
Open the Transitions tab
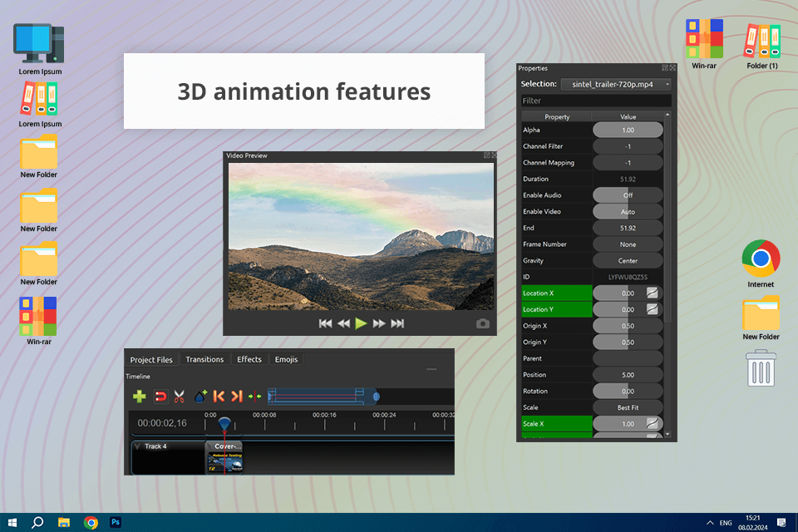204,359
